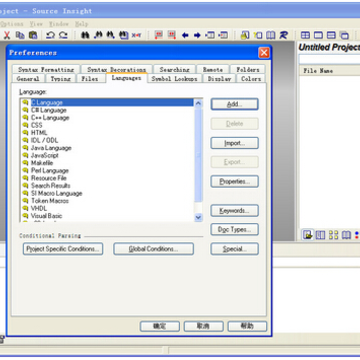Click language list scrollbar up arrow
This screenshot has width=360, height=360.
click(x=198, y=103)
